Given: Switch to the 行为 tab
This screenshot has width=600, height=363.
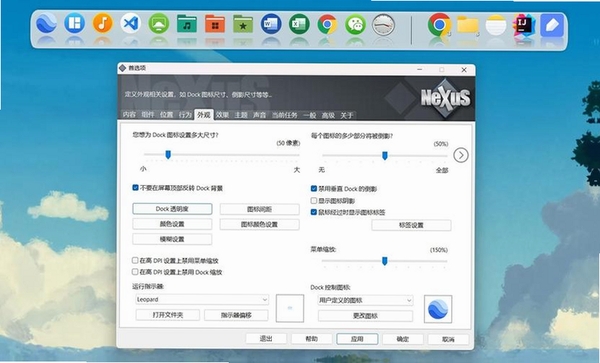Looking at the screenshot, I should click(185, 114).
